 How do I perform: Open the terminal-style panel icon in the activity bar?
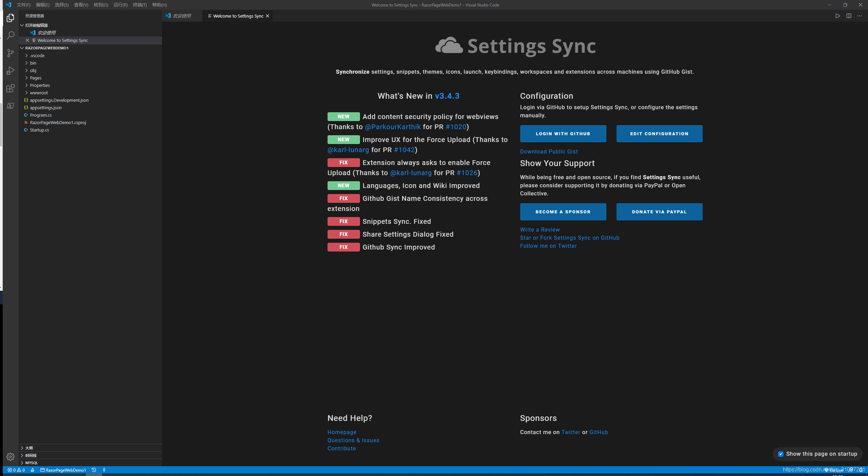10,106
